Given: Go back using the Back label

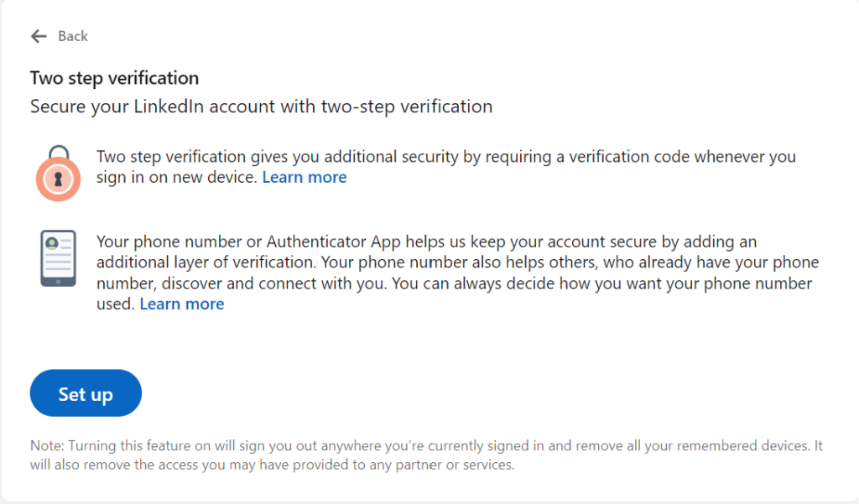Looking at the screenshot, I should tap(73, 36).
